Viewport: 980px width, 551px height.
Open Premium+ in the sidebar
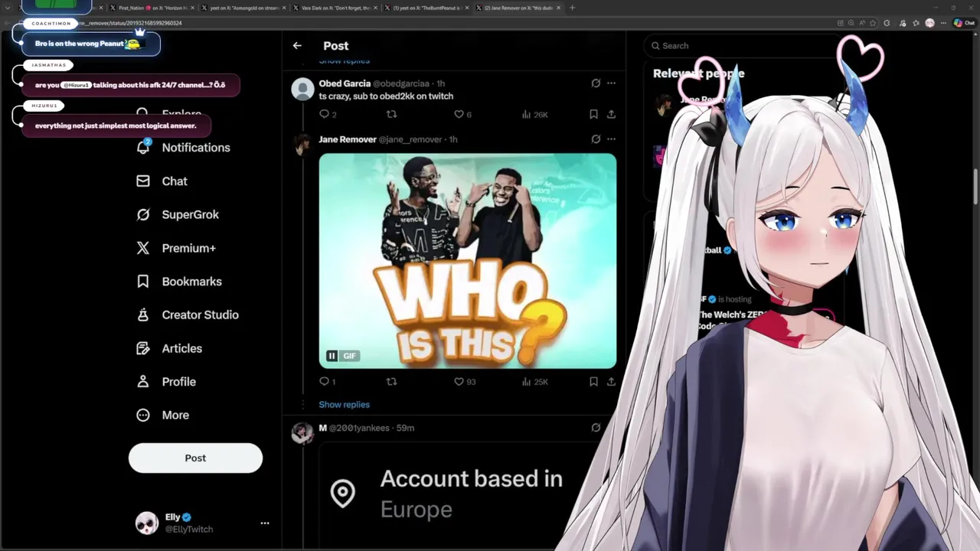[x=176, y=248]
